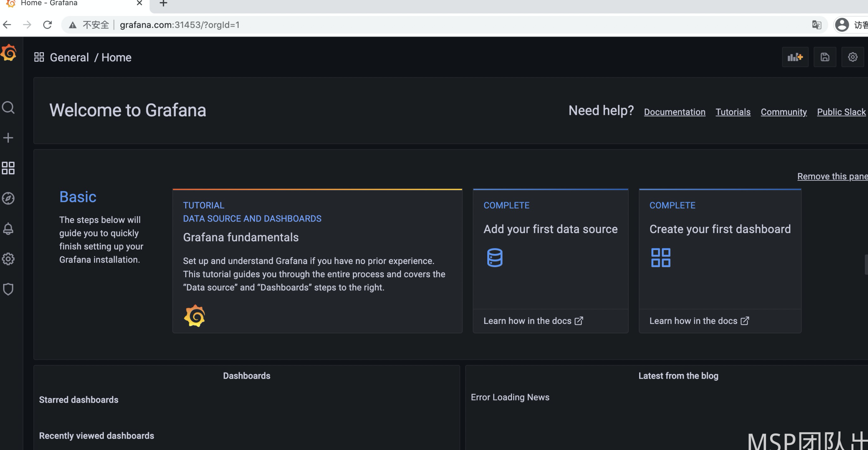Click Remove this panel link
Viewport: 868px width, 450px height.
(x=832, y=176)
